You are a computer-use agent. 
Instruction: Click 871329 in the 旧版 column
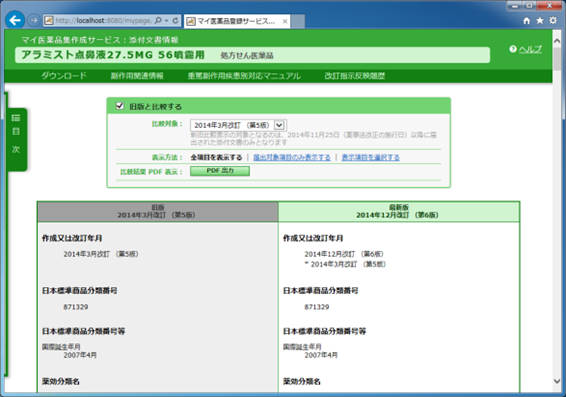76,307
